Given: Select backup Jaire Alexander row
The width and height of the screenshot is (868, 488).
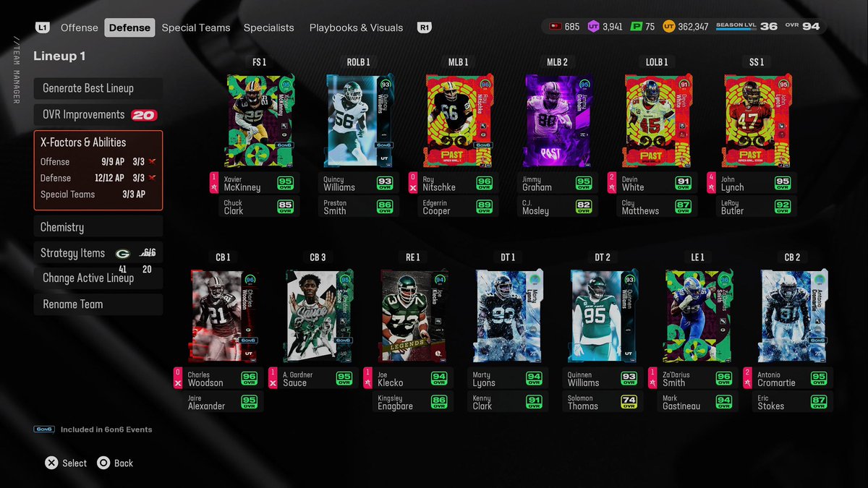Looking at the screenshot, I should (224, 402).
